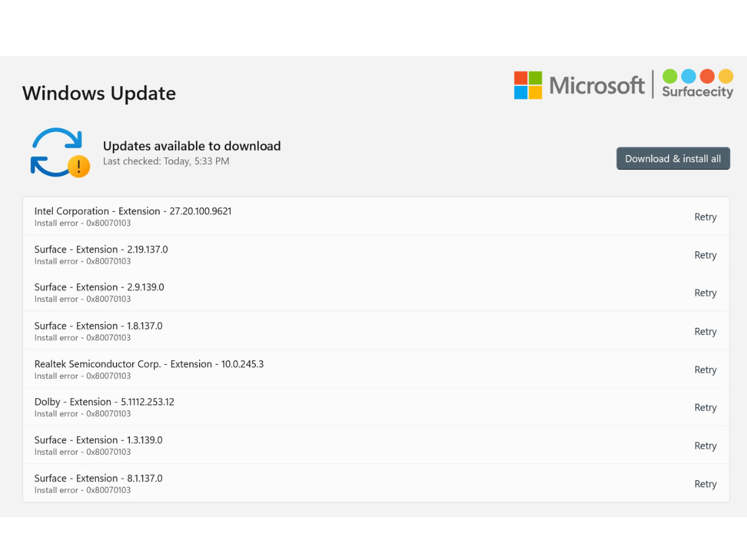The image size is (747, 560).
Task: Retry Surface Extension 1.8.137.0 update
Action: click(705, 332)
